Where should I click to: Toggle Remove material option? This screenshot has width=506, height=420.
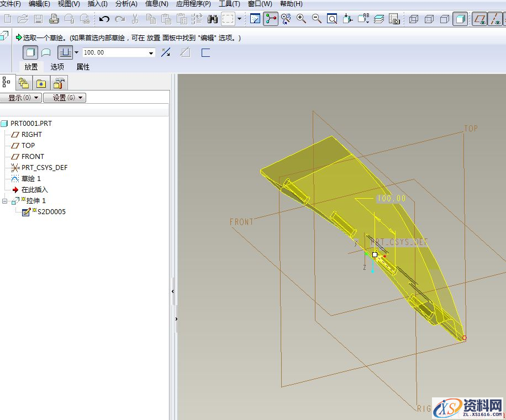[x=186, y=53]
